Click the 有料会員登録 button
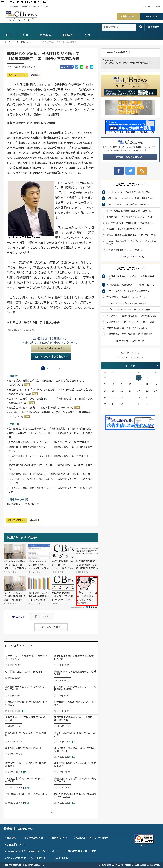This screenshot has height=868, width=163. [x=128, y=16]
